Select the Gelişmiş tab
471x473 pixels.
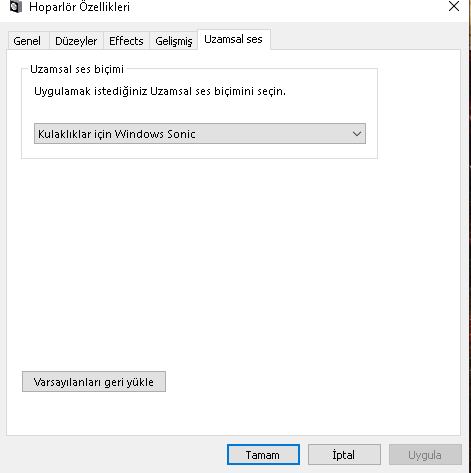173,41
